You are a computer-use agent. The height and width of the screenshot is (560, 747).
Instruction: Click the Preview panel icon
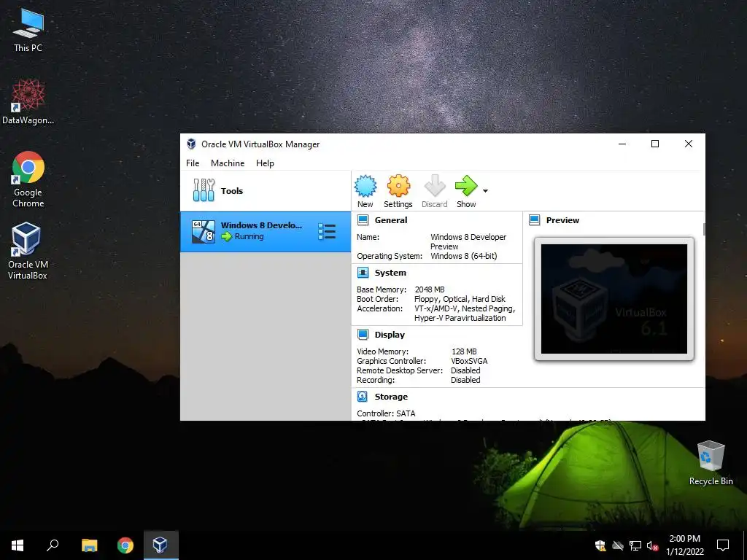(535, 220)
